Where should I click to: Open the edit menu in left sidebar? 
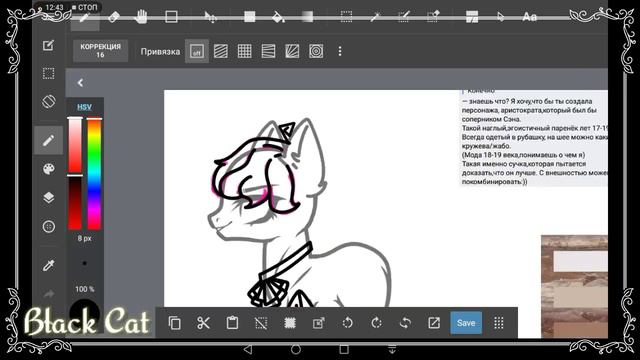[49, 45]
